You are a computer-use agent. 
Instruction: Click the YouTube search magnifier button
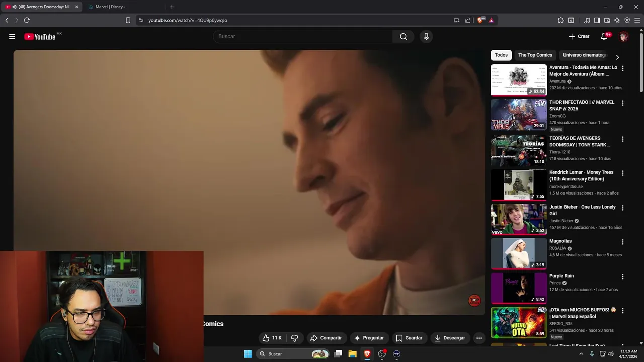(404, 36)
